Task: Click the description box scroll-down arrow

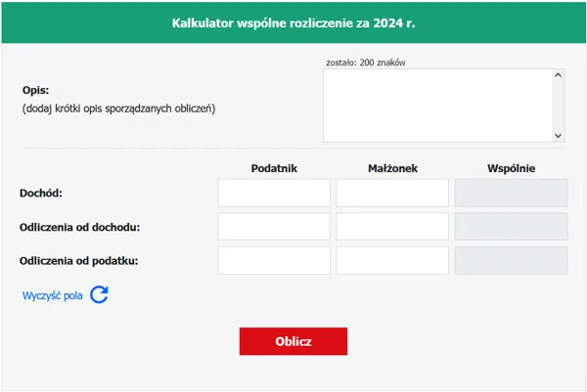Action: coord(559,136)
